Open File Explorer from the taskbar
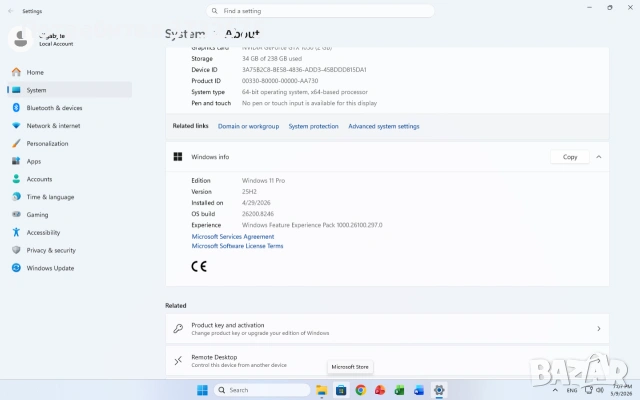Viewport: 640px width, 400px height. click(322, 390)
